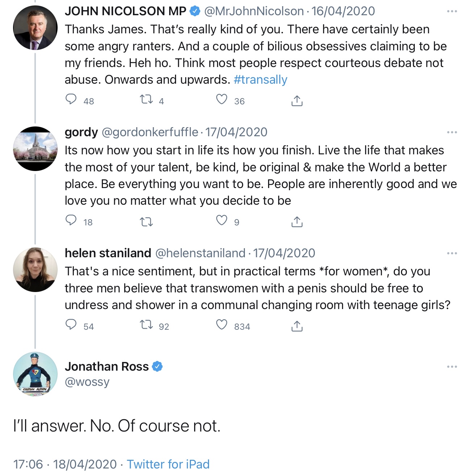This screenshot has height=475, width=476.
Task: Like helen staniland's tweet
Action: (x=222, y=324)
